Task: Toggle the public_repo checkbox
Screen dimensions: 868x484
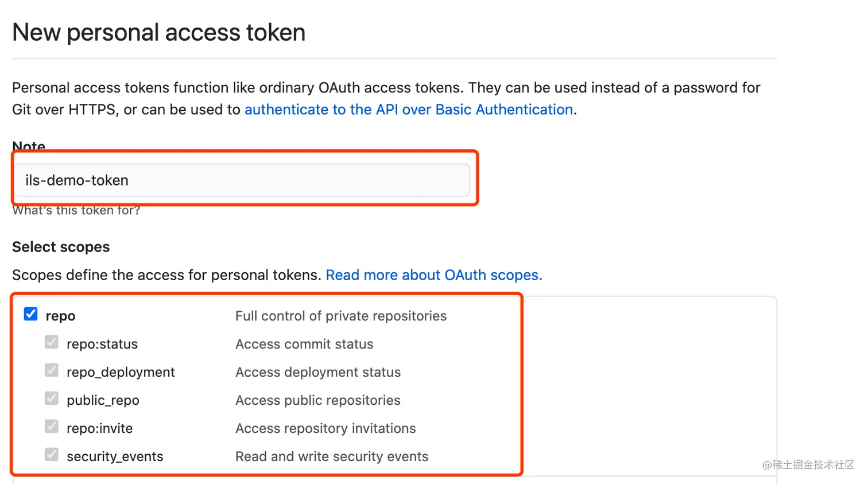Action: tap(52, 398)
